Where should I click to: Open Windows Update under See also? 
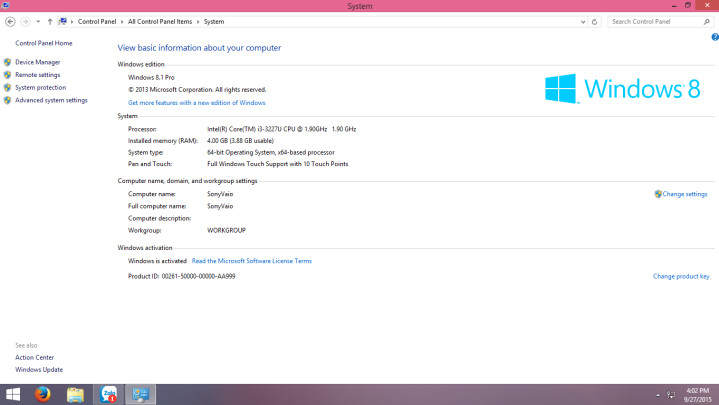click(x=39, y=369)
